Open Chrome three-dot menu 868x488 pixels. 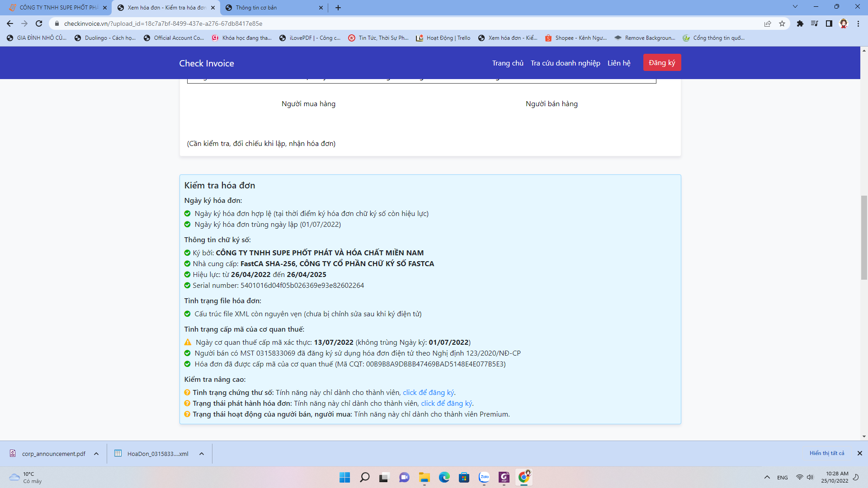(858, 23)
